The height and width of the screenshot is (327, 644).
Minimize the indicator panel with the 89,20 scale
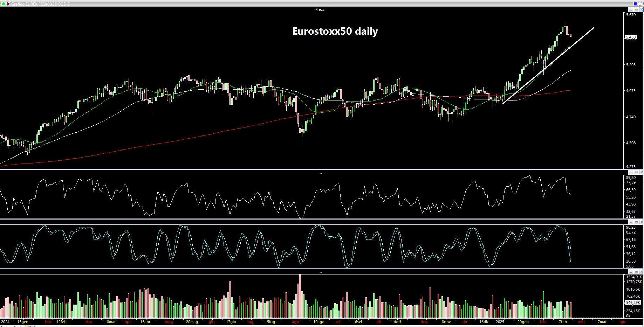point(631,172)
